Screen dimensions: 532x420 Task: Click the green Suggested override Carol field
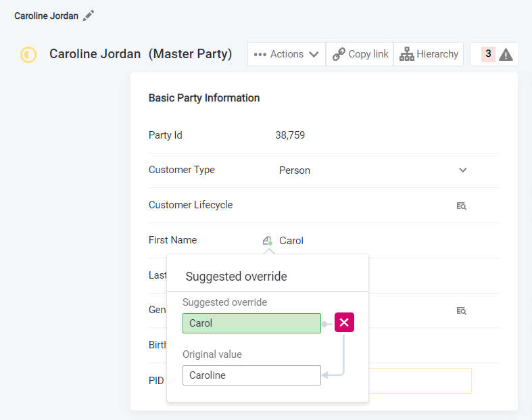251,323
